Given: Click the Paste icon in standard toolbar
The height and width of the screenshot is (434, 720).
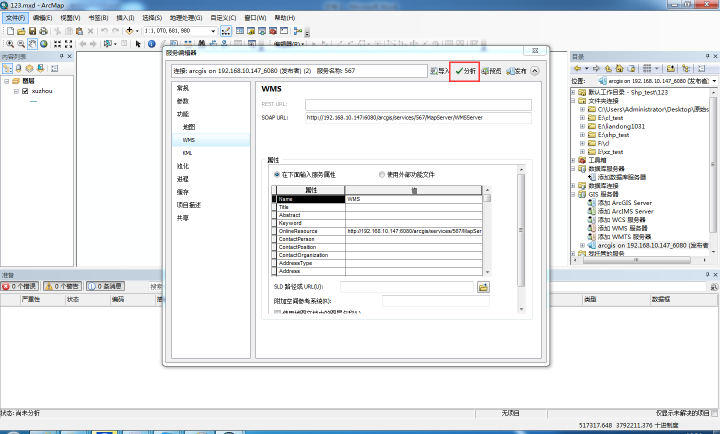Looking at the screenshot, I should [79, 31].
